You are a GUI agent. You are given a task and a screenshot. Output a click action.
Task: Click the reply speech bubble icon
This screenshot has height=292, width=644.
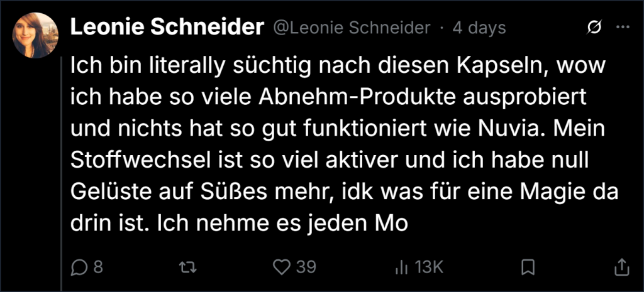[x=79, y=268]
